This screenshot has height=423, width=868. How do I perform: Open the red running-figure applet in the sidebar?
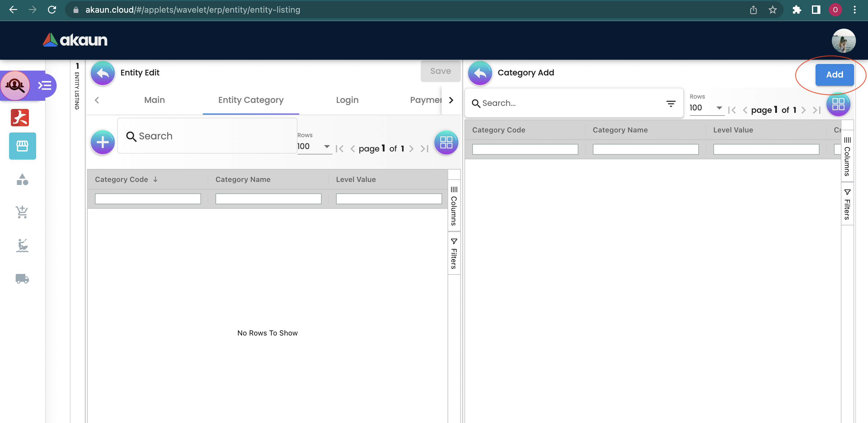pyautogui.click(x=20, y=117)
